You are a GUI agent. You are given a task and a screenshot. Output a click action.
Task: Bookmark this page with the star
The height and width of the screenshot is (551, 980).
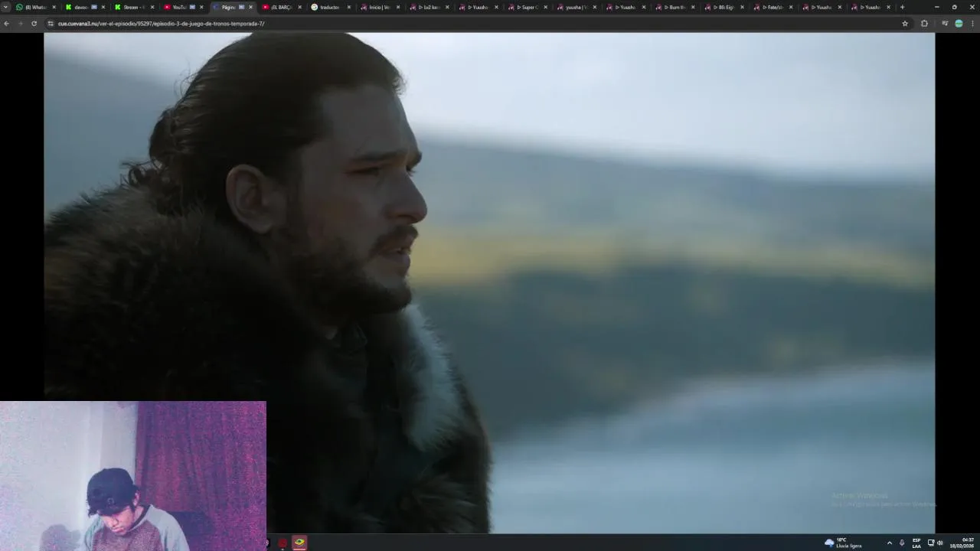coord(905,24)
